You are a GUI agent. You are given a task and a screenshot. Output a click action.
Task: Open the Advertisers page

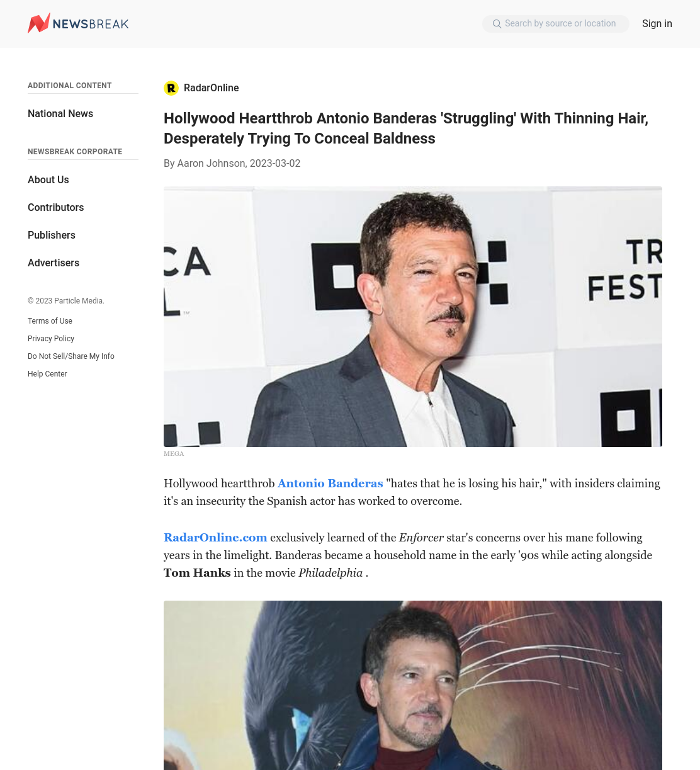54,263
